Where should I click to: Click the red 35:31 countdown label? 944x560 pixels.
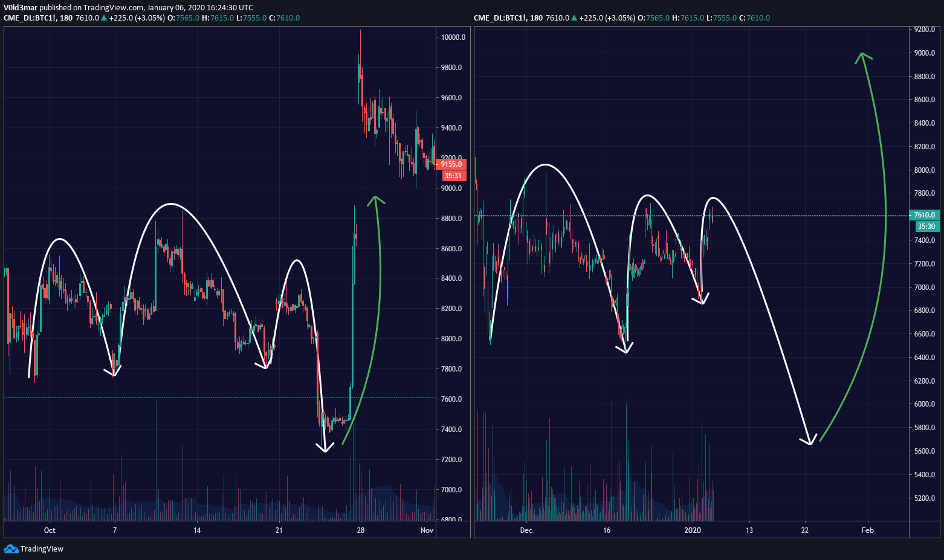tap(453, 176)
